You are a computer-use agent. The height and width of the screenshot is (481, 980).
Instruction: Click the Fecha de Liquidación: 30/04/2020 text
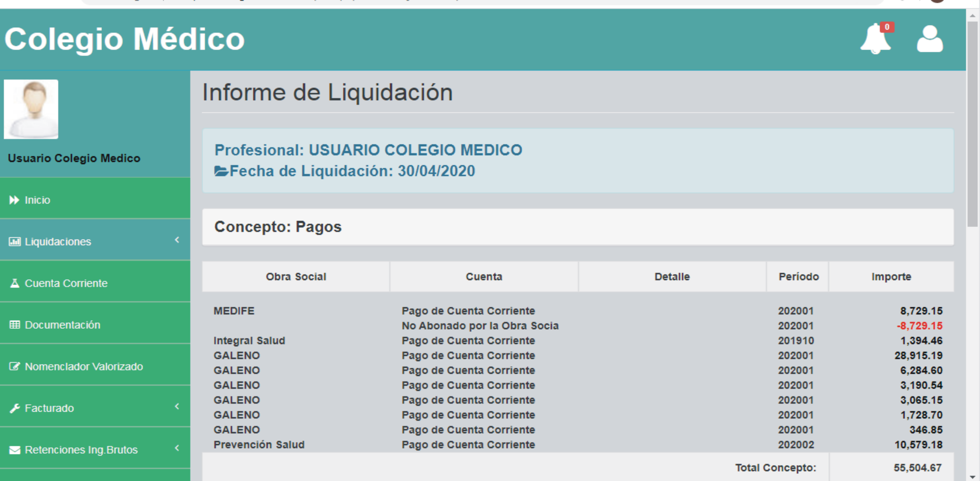(x=352, y=171)
